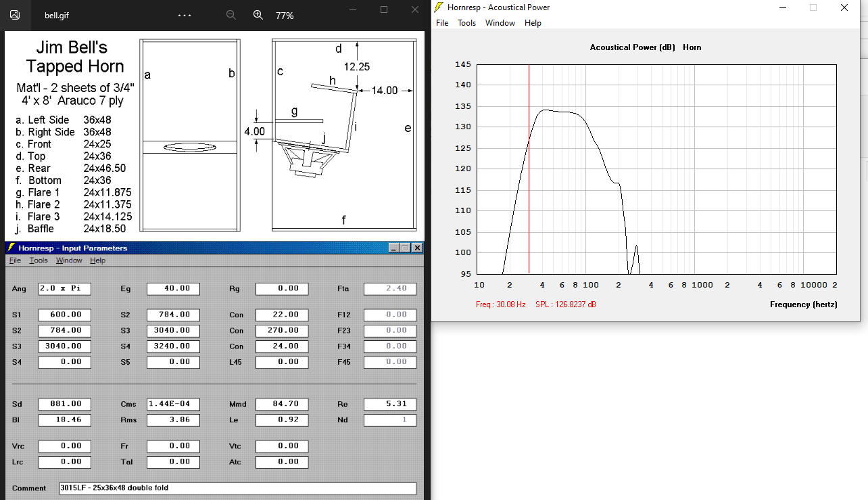
Task: Click the image viewer app icon beside bell.gif
Action: 15,14
